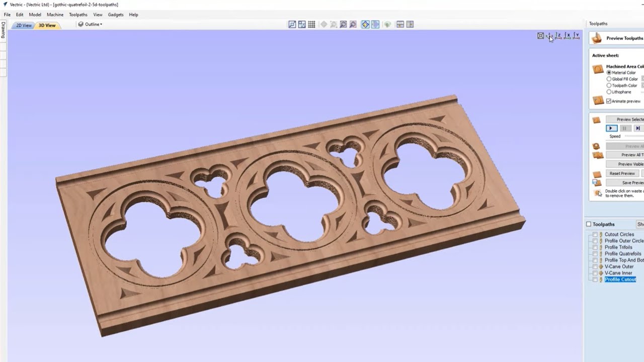Click the tile views toolbar icon
The image size is (644, 362).
[x=302, y=24]
